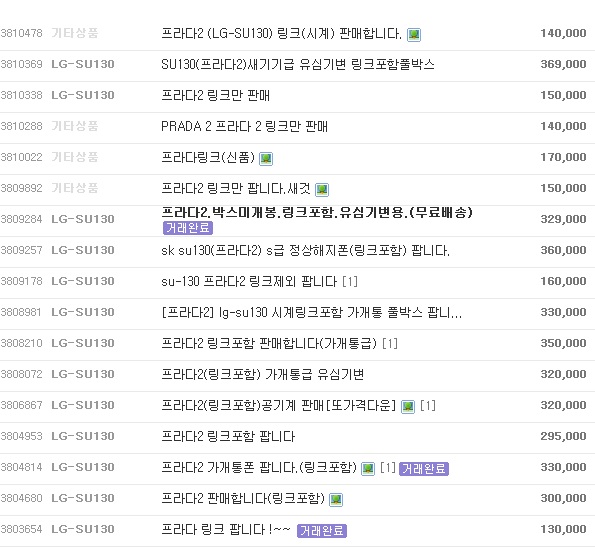Click comment count [1] on listing 3808210
Screen dimensions: 595x548
390,343
